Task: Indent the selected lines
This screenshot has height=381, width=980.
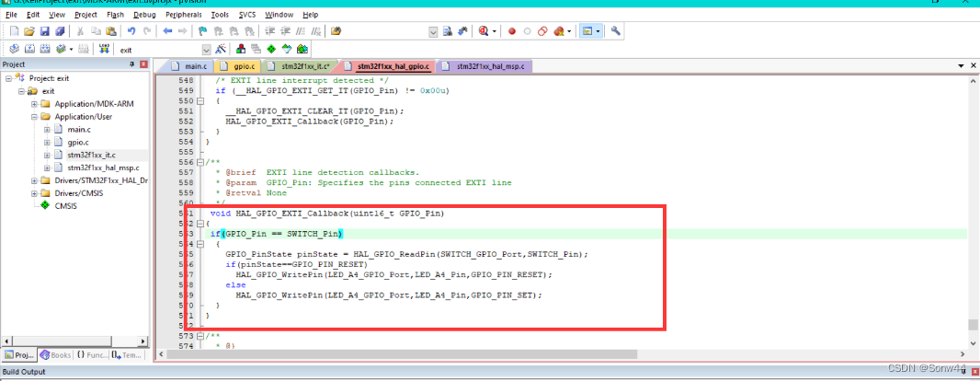Action: click(x=270, y=30)
